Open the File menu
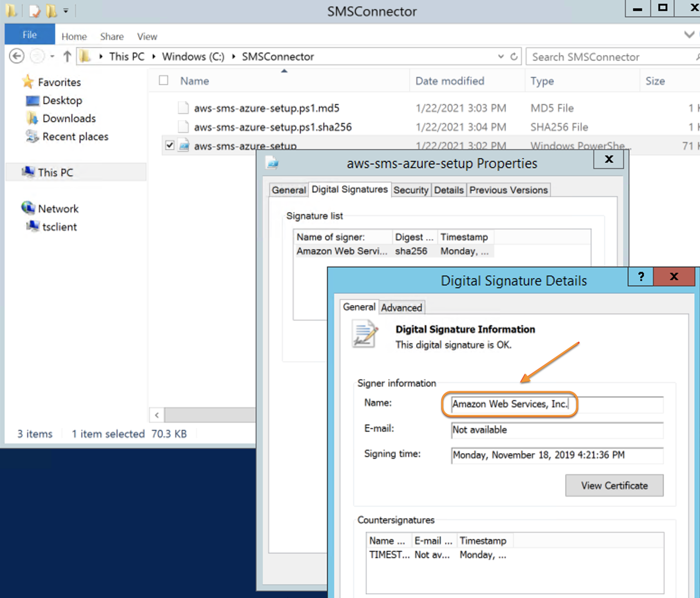Image resolution: width=700 pixels, height=598 pixels. coord(30,35)
